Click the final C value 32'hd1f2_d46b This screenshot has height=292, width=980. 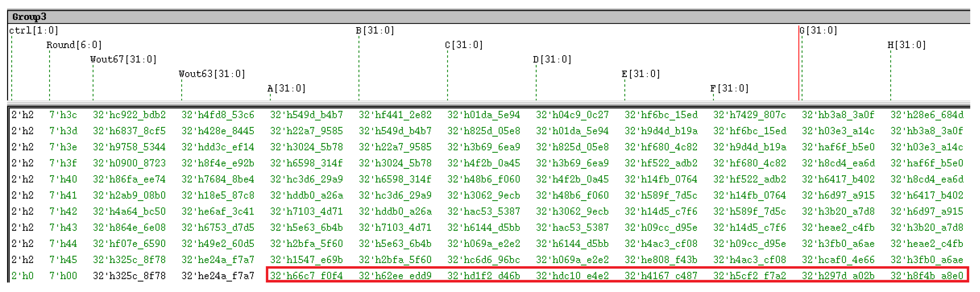484,276
